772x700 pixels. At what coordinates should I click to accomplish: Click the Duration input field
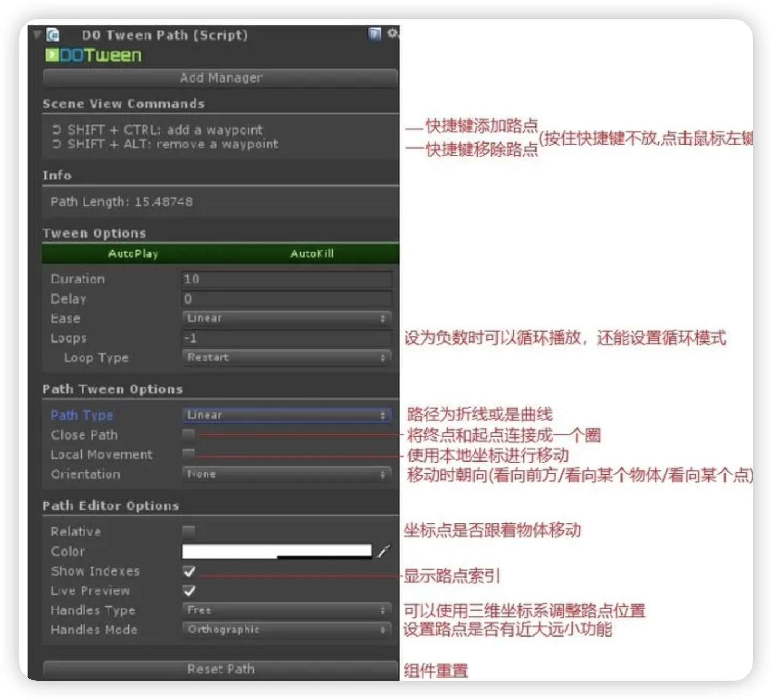(x=287, y=279)
